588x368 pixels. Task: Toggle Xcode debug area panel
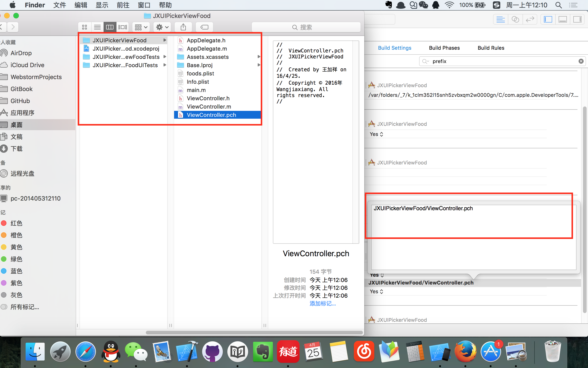pos(563,20)
